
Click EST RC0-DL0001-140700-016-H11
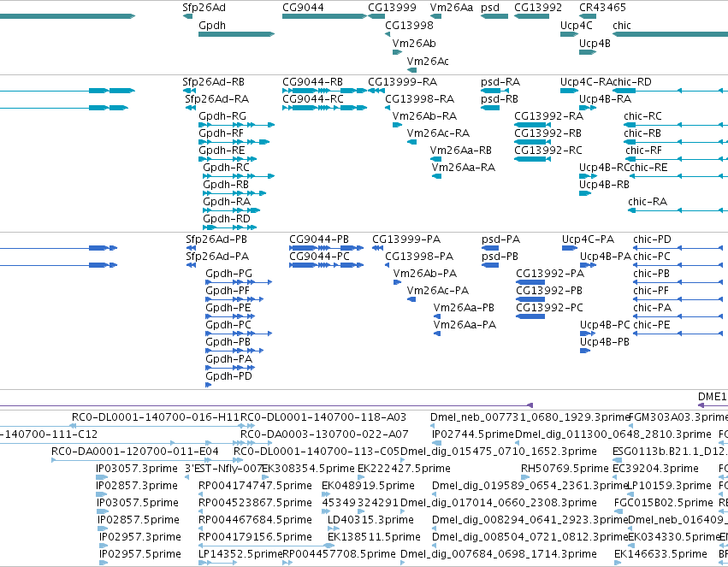155,417
